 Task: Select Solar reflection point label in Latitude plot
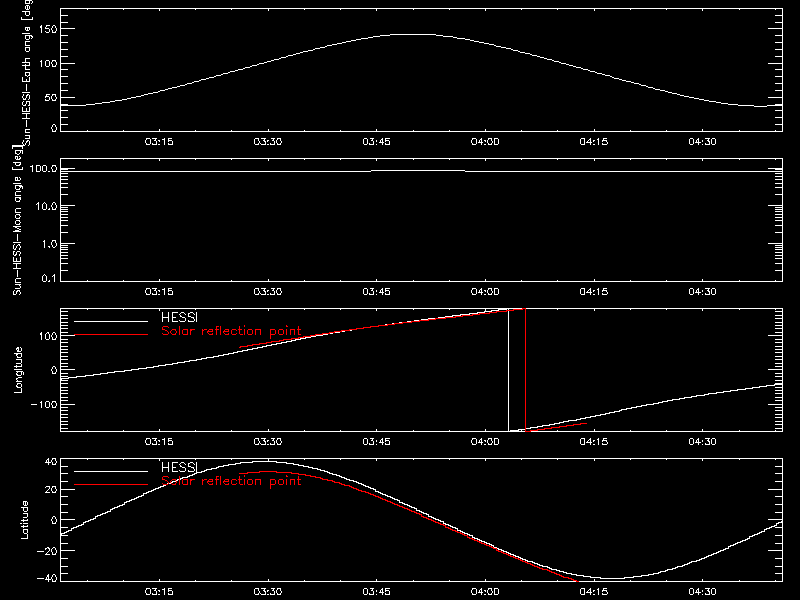(x=231, y=481)
